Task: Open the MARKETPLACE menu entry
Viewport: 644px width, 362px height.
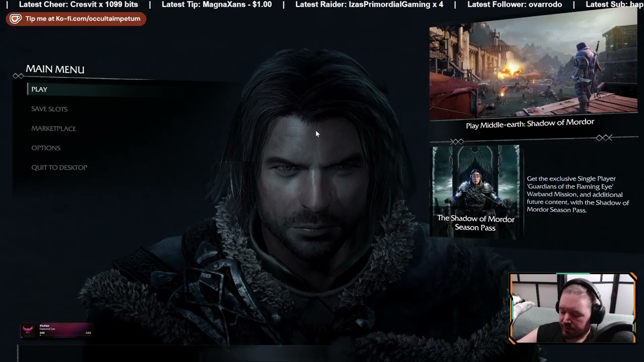Action: pos(53,128)
